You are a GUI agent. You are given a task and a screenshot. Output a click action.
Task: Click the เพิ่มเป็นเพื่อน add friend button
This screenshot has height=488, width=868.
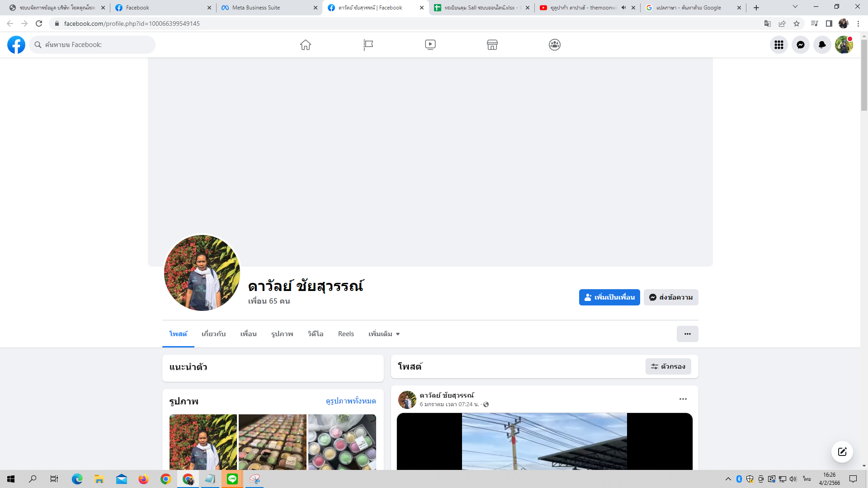pyautogui.click(x=609, y=297)
